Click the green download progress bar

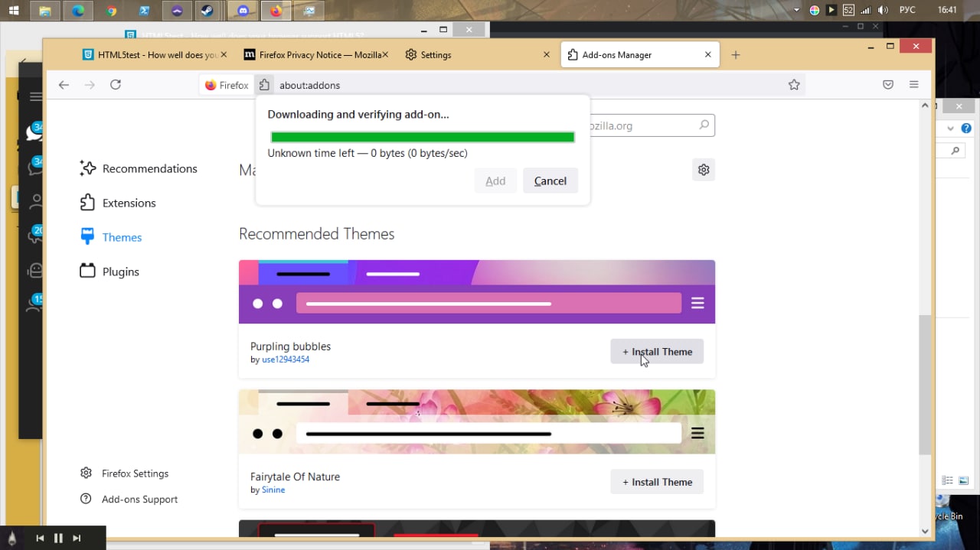coord(423,137)
